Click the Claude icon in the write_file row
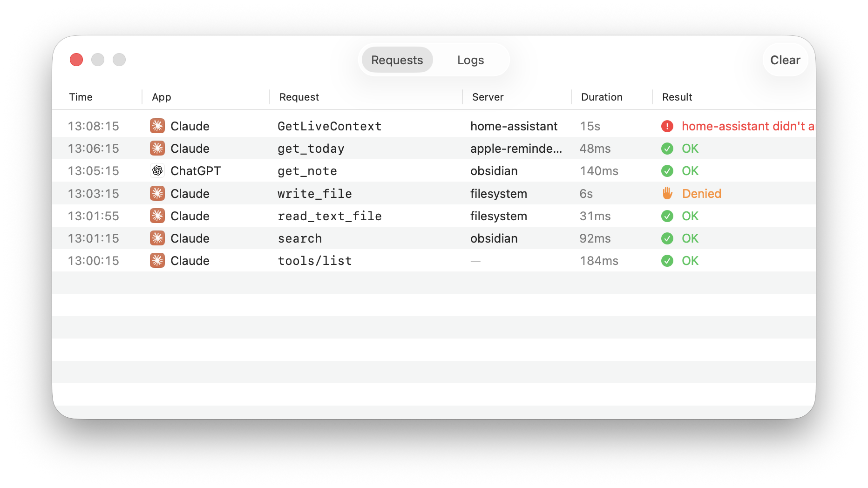 [157, 193]
